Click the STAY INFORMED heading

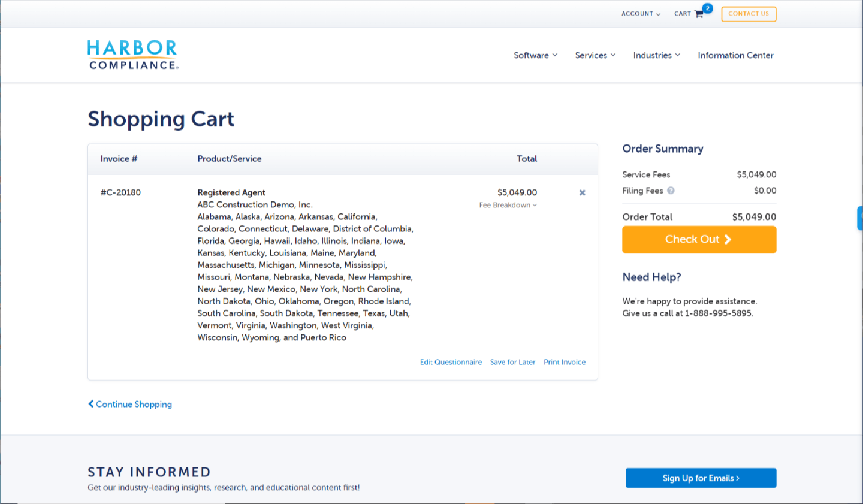pyautogui.click(x=149, y=472)
